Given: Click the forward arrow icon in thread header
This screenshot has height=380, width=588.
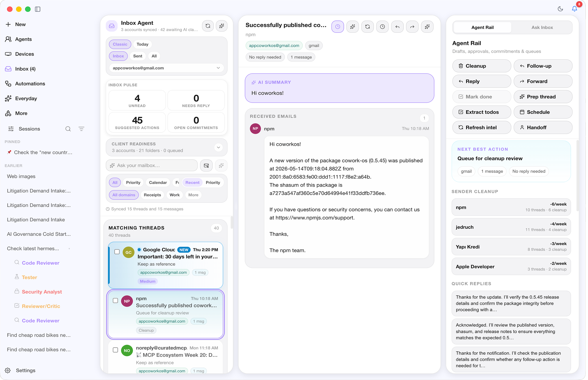Looking at the screenshot, I should (x=412, y=27).
